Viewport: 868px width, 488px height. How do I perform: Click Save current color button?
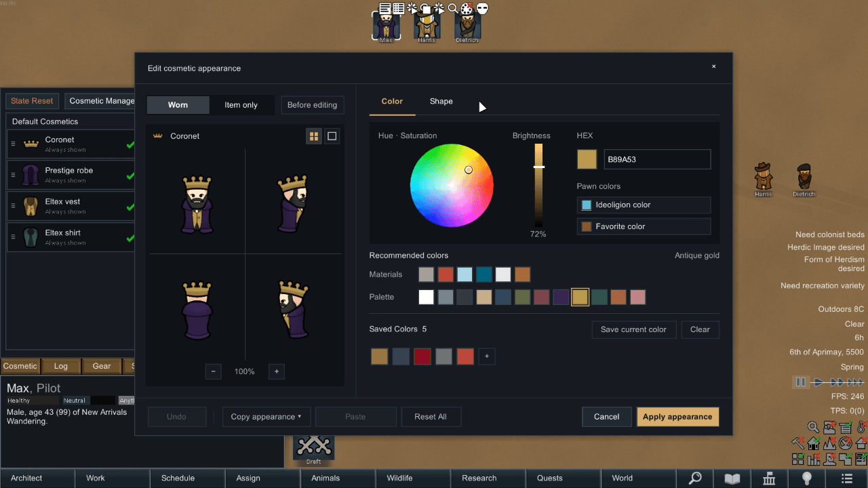pyautogui.click(x=633, y=329)
